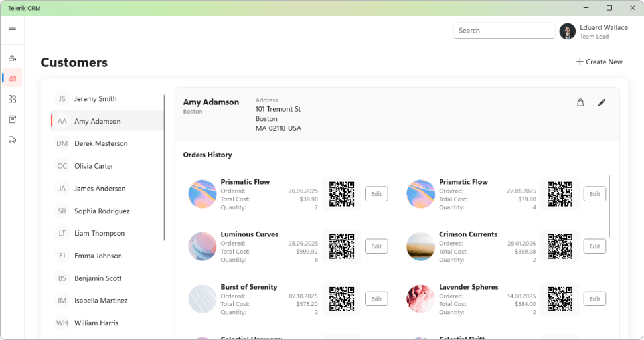Click the OC initials avatar
644x340 pixels.
62,166
